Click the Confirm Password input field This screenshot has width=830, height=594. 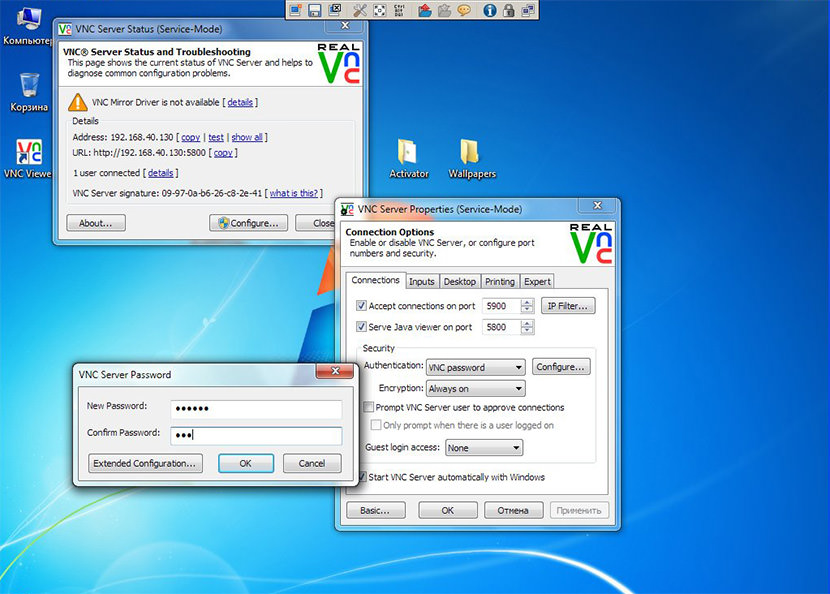point(255,435)
